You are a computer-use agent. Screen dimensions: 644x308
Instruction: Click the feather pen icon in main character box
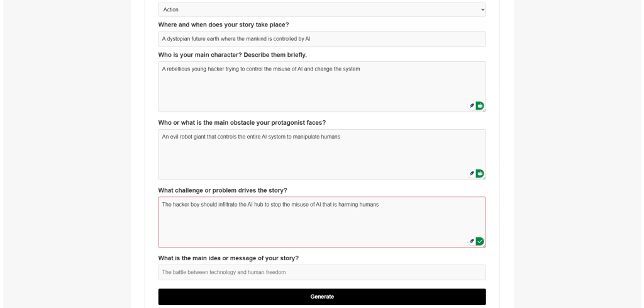coord(472,106)
